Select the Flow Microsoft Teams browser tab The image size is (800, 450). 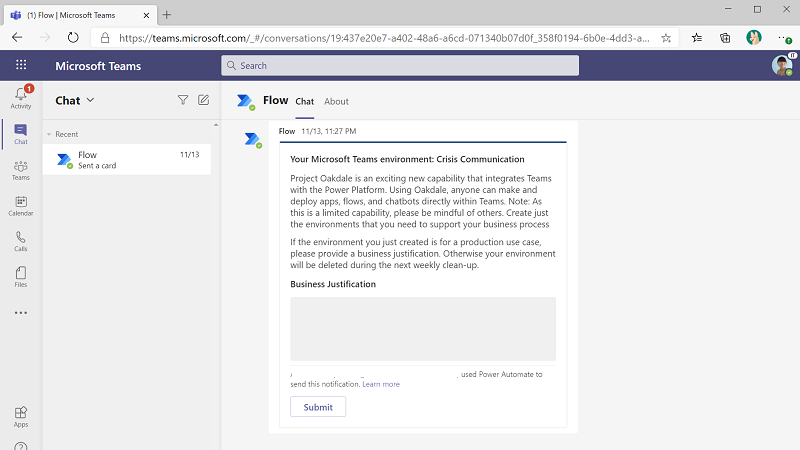tap(81, 15)
